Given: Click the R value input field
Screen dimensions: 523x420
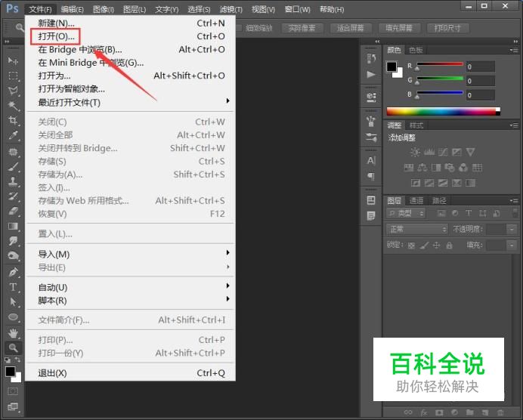Looking at the screenshot, I should (480, 66).
